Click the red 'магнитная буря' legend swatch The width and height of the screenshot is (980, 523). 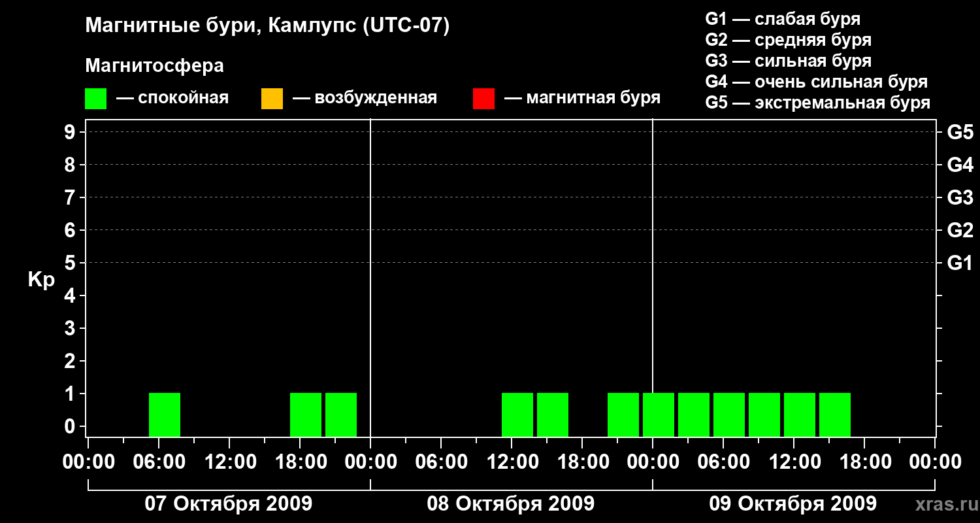tap(483, 99)
